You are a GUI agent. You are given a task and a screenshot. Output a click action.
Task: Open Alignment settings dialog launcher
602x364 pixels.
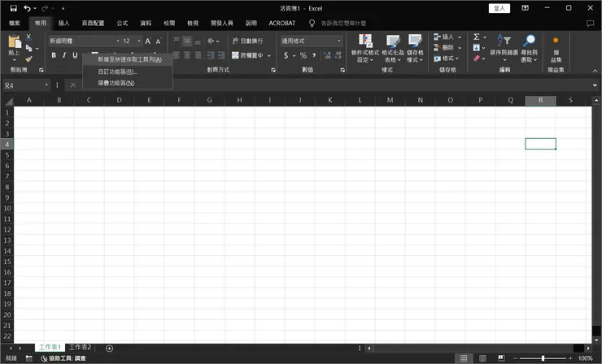273,70
